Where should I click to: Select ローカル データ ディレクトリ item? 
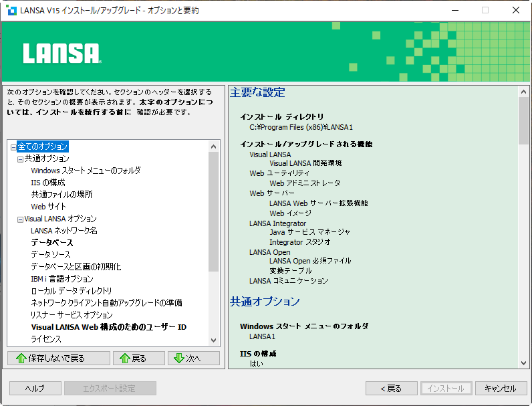tap(72, 291)
